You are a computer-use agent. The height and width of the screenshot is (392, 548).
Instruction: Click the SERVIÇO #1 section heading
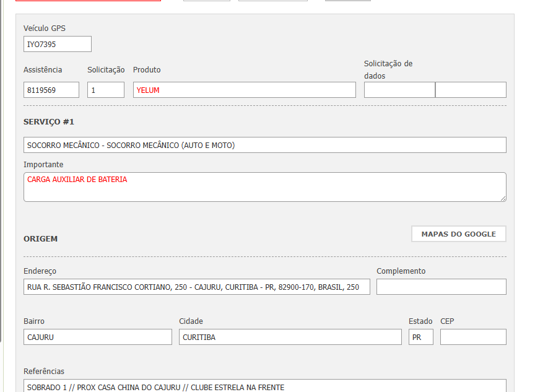click(x=49, y=122)
